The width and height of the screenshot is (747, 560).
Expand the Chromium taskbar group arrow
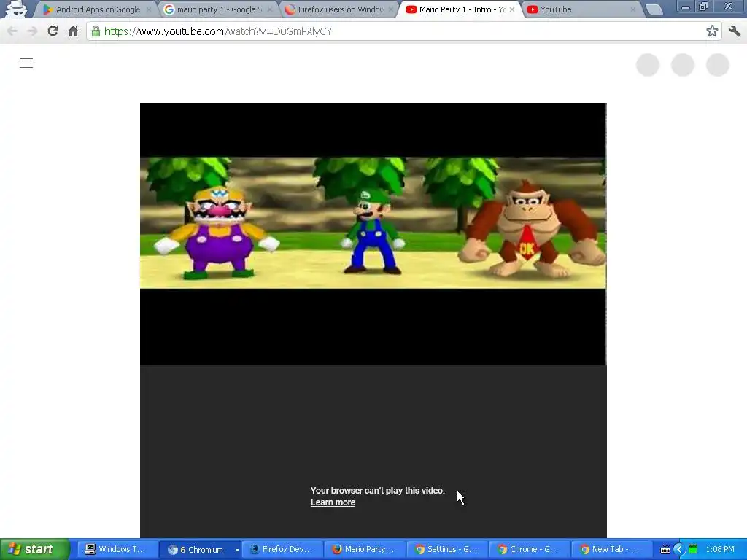[x=237, y=550]
